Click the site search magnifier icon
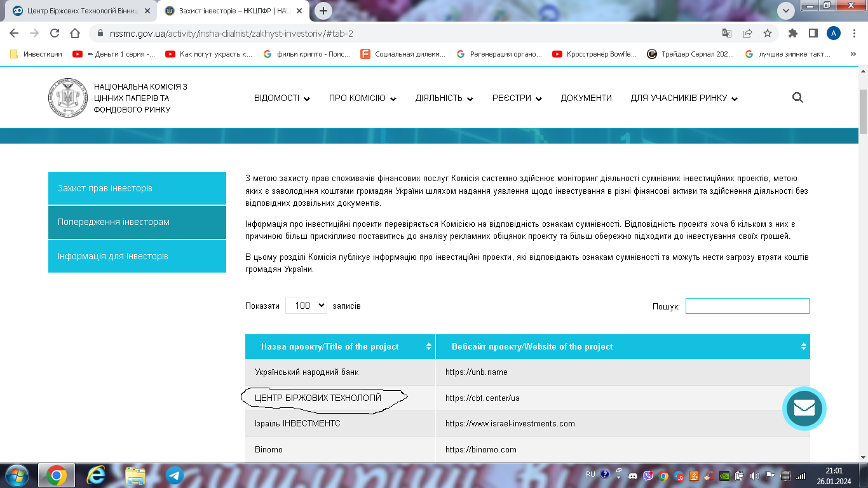Image resolution: width=868 pixels, height=488 pixels. click(x=797, y=98)
